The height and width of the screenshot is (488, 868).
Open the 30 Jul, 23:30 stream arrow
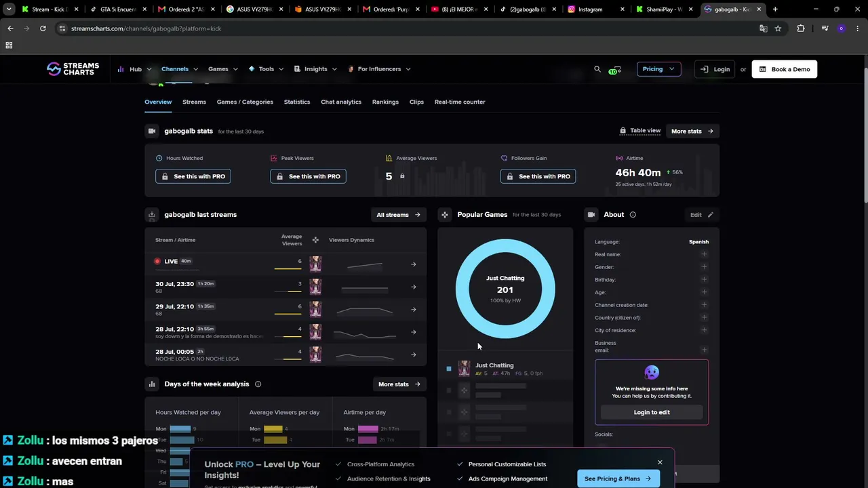coord(414,287)
